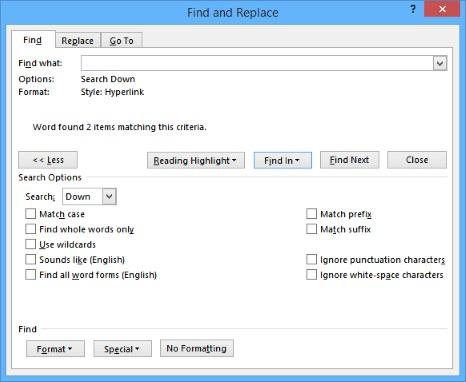Close the Find and Replace dialog with X
Image resolution: width=466 pixels, height=382 pixels.
click(x=443, y=9)
